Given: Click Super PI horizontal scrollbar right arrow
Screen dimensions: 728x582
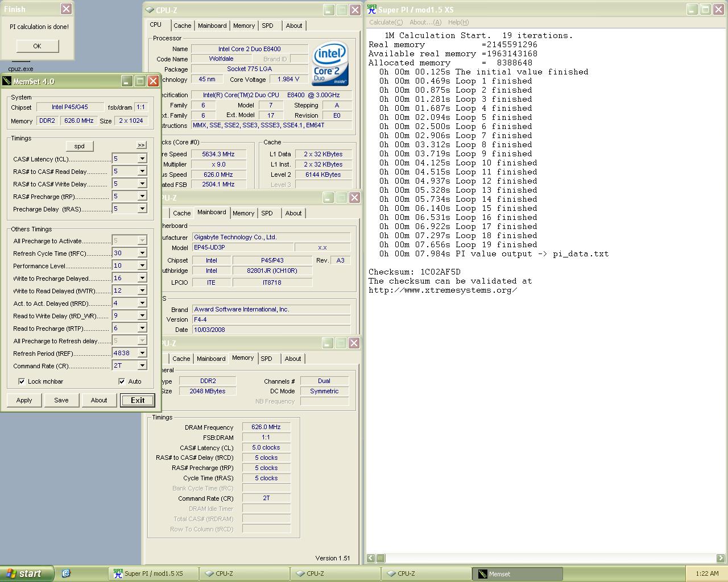Looking at the screenshot, I should coord(721,558).
